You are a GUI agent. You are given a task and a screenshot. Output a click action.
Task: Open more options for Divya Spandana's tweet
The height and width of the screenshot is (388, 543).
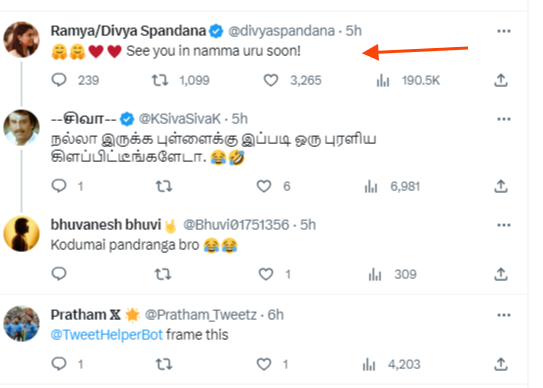pos(504,31)
